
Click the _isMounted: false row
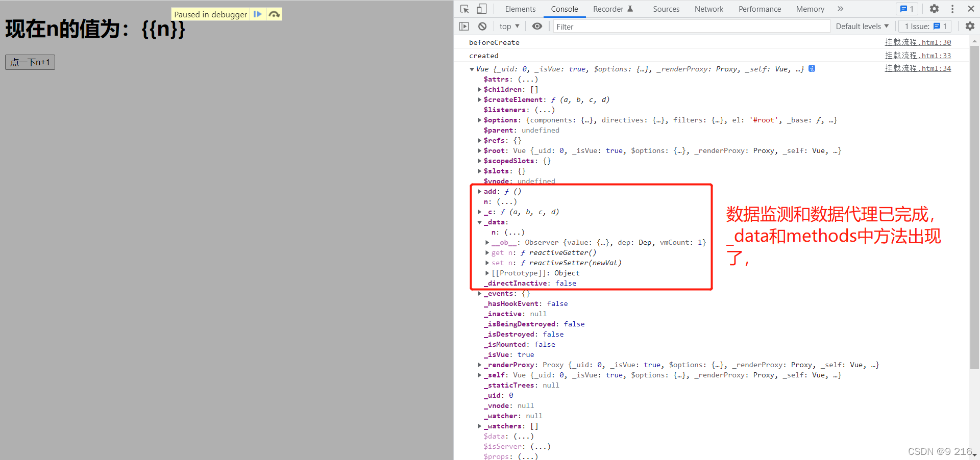(520, 345)
